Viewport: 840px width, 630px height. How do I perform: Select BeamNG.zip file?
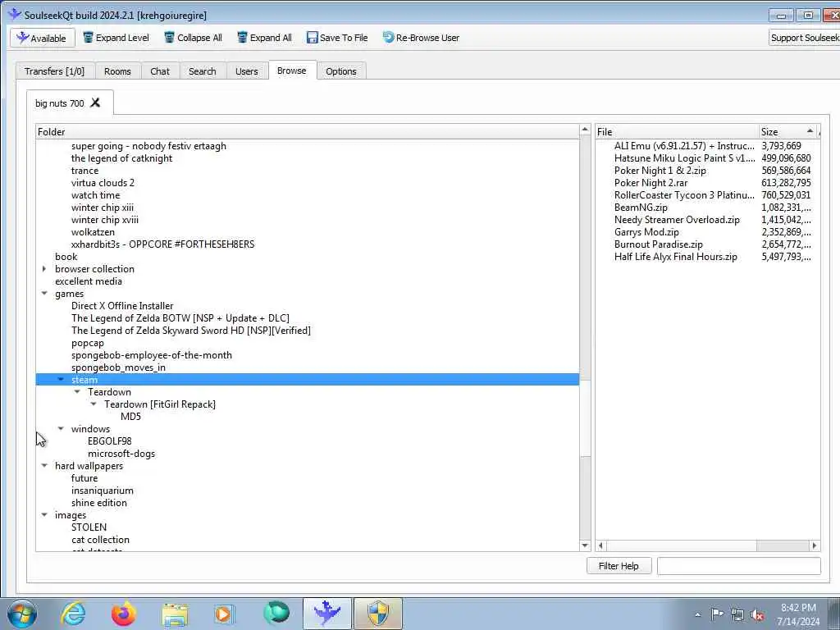(x=641, y=208)
